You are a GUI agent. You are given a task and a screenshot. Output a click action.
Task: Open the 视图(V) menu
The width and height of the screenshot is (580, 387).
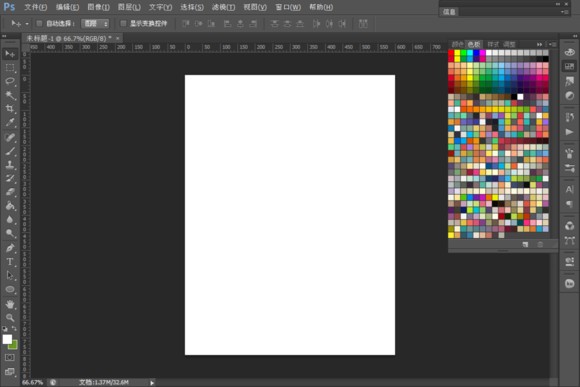click(x=255, y=7)
